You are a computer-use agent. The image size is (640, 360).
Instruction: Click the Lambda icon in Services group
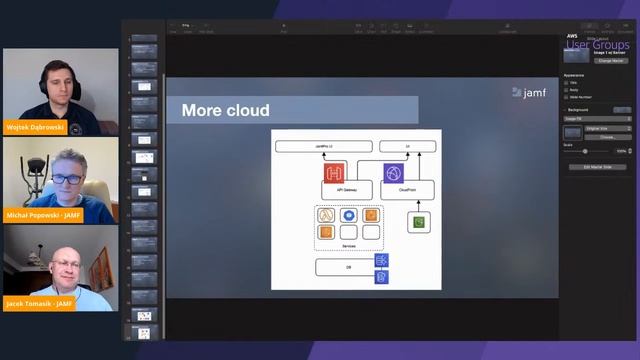(x=326, y=215)
